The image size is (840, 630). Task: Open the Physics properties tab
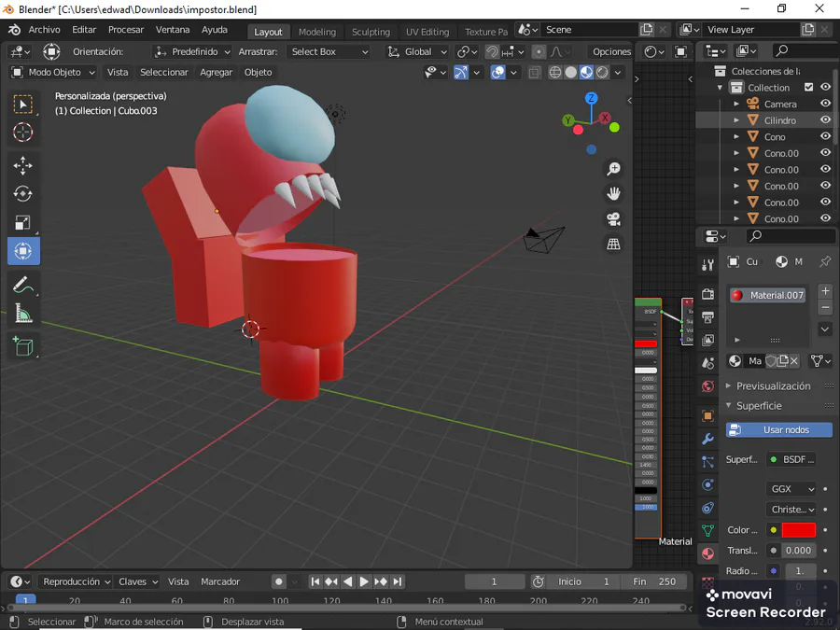tap(707, 484)
